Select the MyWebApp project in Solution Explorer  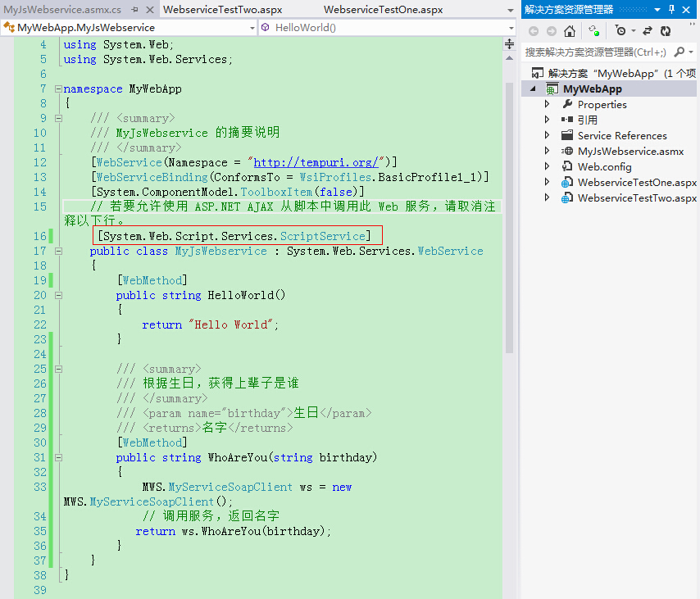(x=593, y=88)
